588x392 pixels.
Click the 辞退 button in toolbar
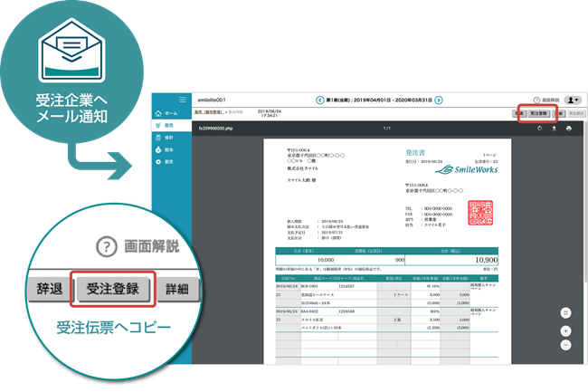(519, 114)
